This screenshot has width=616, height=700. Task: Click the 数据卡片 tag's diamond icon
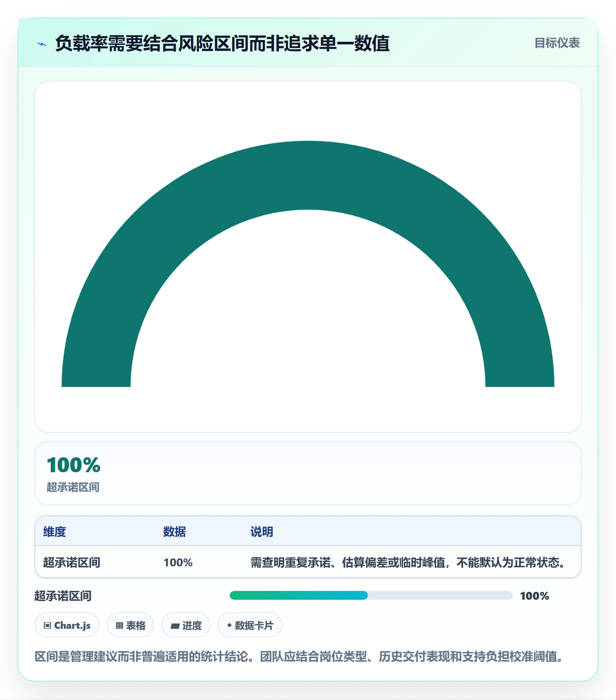point(229,625)
